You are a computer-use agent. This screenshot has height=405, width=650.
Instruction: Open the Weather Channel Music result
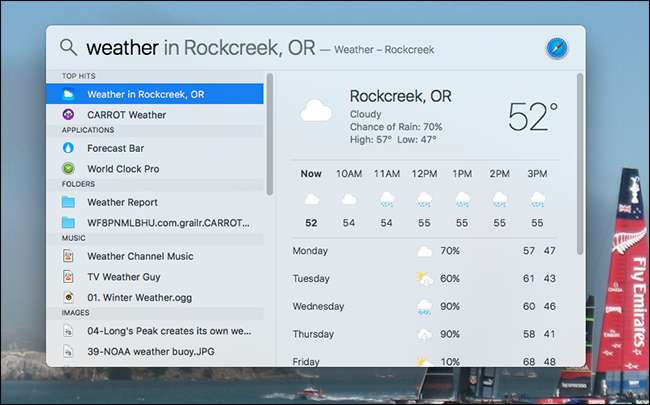[140, 256]
